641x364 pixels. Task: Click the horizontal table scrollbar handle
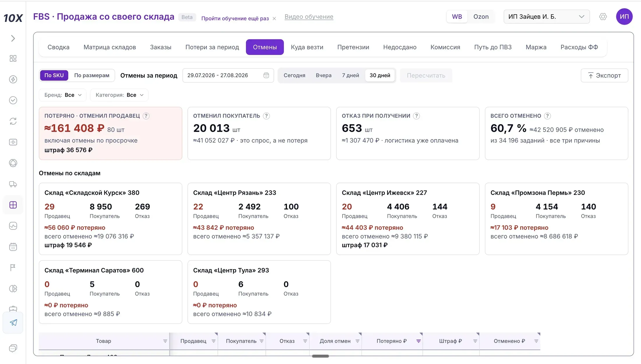320,356
